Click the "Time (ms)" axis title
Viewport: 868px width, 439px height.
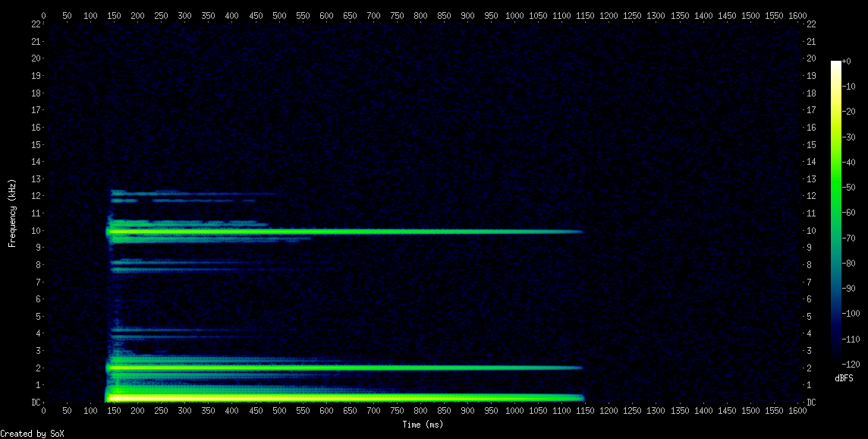(423, 425)
